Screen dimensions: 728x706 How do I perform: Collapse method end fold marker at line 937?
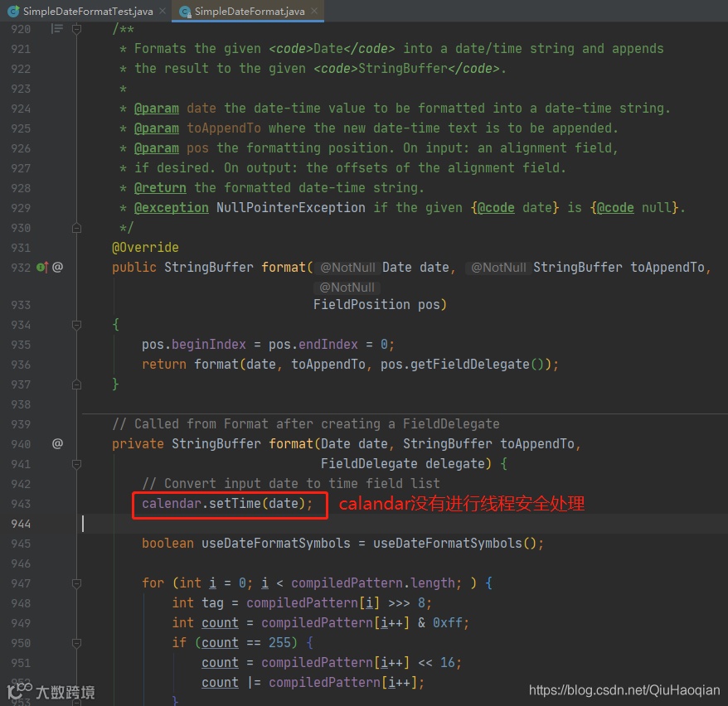[76, 384]
